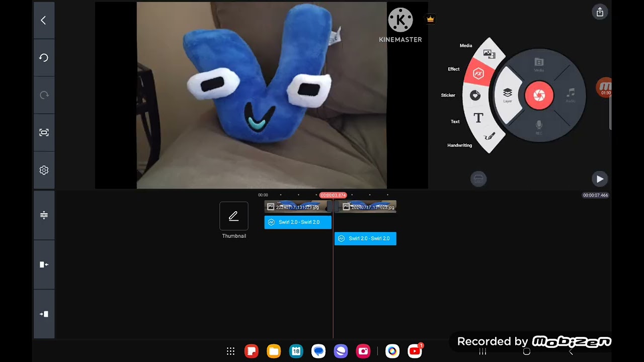The height and width of the screenshot is (362, 644).
Task: Capture the current frame
Action: [x=44, y=133]
